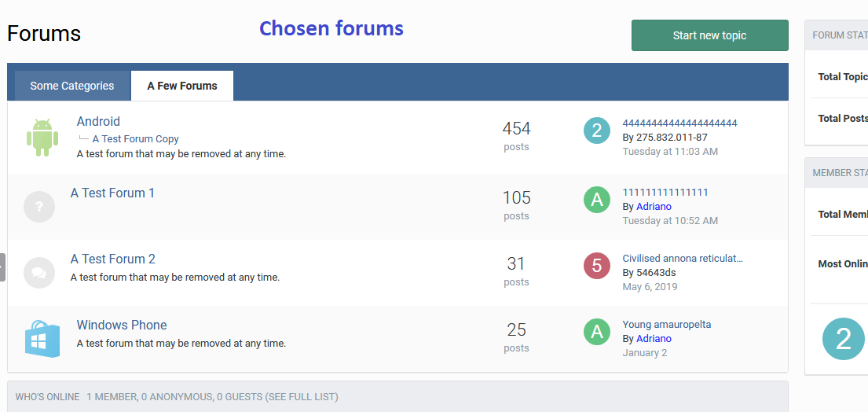Open A Test Forum 2 link
This screenshot has width=868, height=412.
pyautogui.click(x=113, y=259)
